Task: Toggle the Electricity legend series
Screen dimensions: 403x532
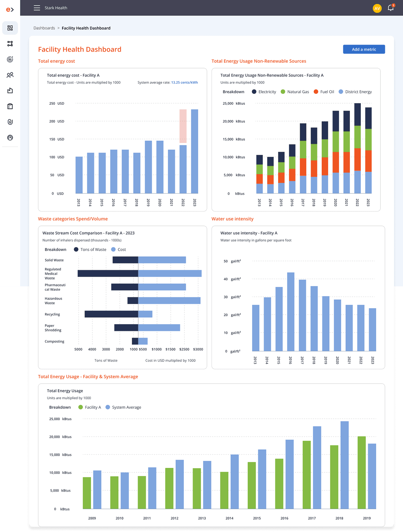Action: [x=264, y=92]
